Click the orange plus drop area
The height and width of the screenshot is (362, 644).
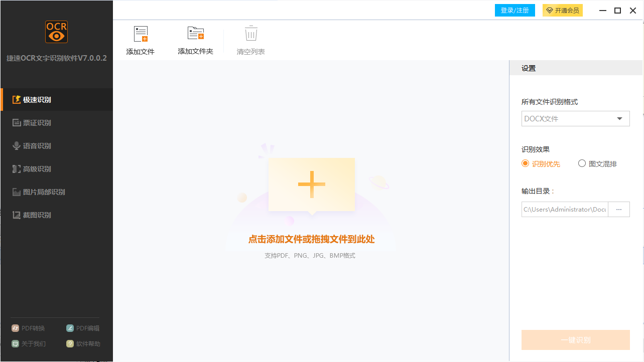tap(312, 184)
